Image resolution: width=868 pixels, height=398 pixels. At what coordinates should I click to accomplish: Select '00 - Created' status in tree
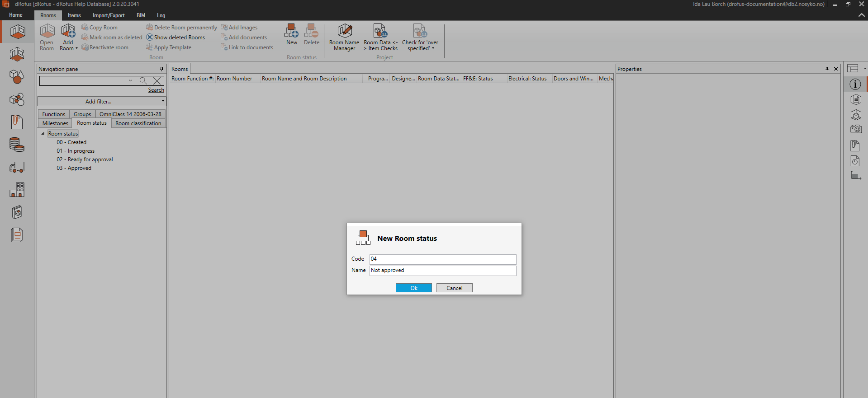71,142
